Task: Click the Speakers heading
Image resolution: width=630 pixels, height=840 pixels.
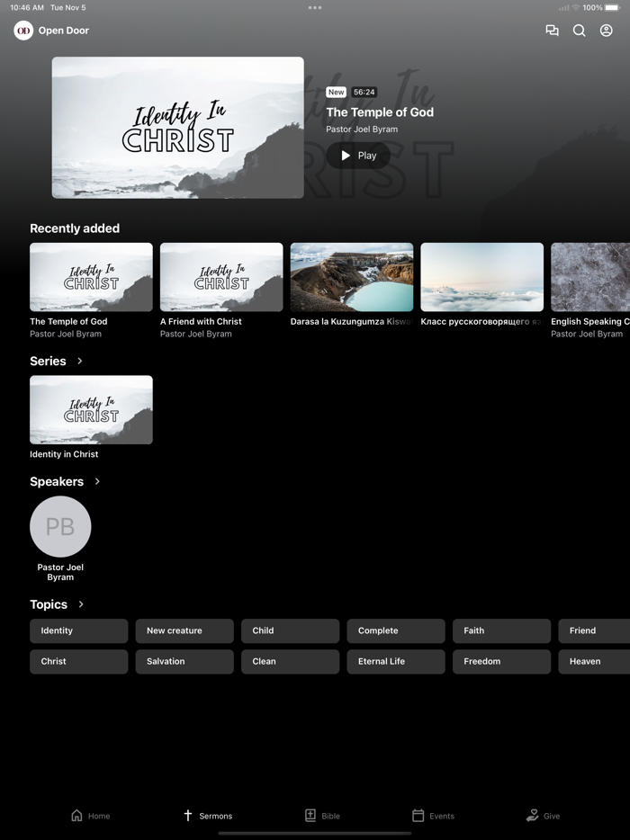Action: pos(57,482)
